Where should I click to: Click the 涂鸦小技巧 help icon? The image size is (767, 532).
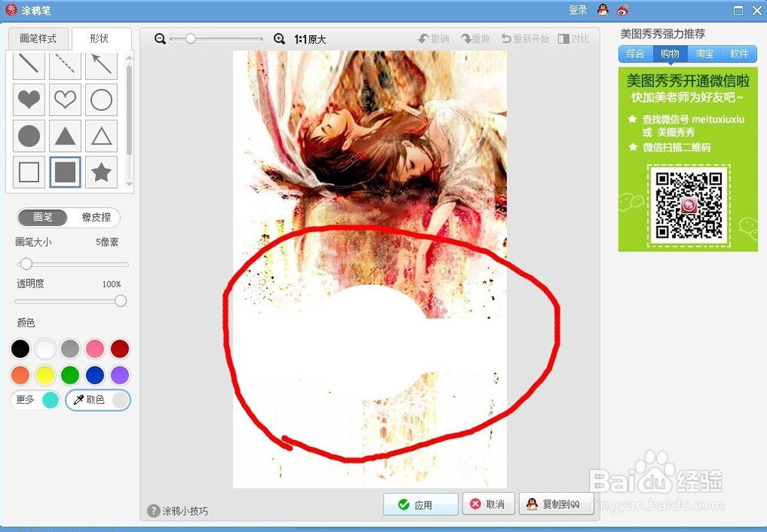click(153, 511)
